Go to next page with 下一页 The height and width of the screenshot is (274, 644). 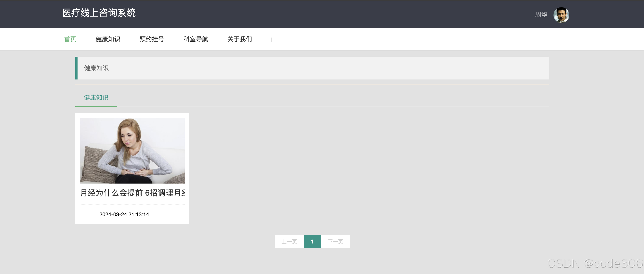tap(335, 242)
